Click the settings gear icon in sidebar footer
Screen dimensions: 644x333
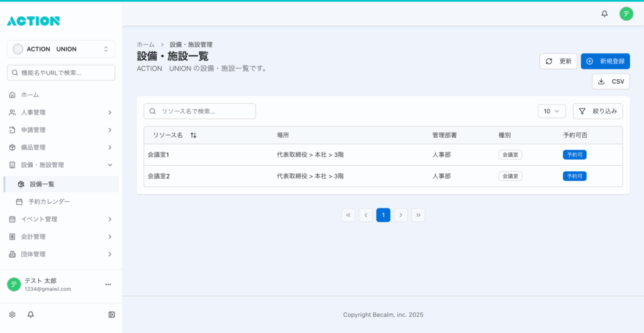pyautogui.click(x=12, y=314)
